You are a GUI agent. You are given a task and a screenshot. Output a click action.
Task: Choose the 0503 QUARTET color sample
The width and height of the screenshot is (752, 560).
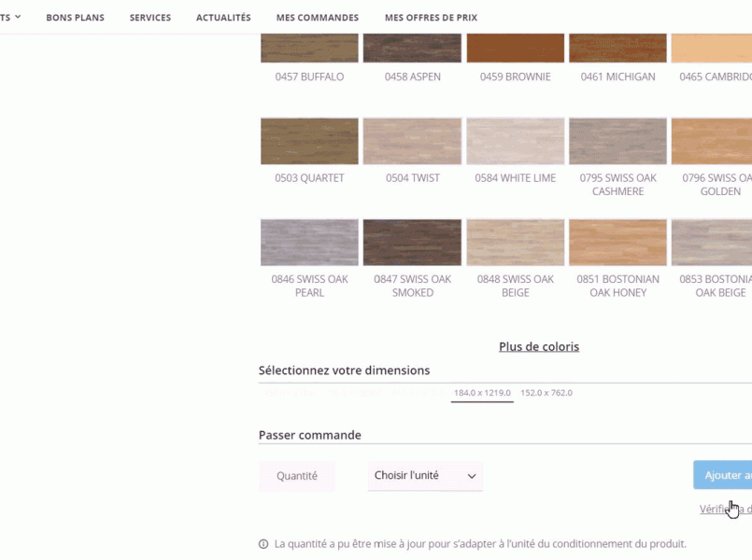(x=309, y=142)
